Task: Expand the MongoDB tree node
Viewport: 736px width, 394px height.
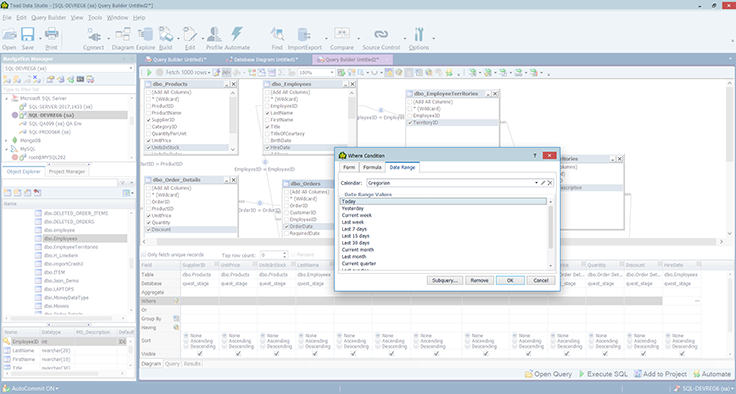Action: pos(7,140)
